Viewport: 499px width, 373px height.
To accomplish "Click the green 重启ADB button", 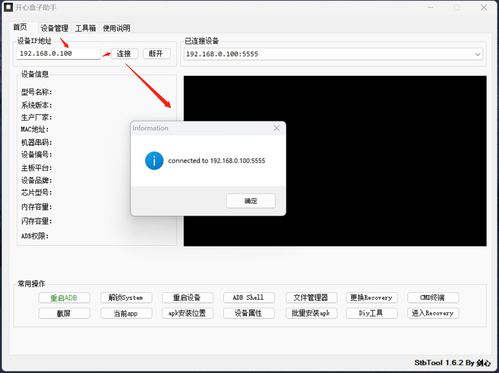I will [x=64, y=298].
